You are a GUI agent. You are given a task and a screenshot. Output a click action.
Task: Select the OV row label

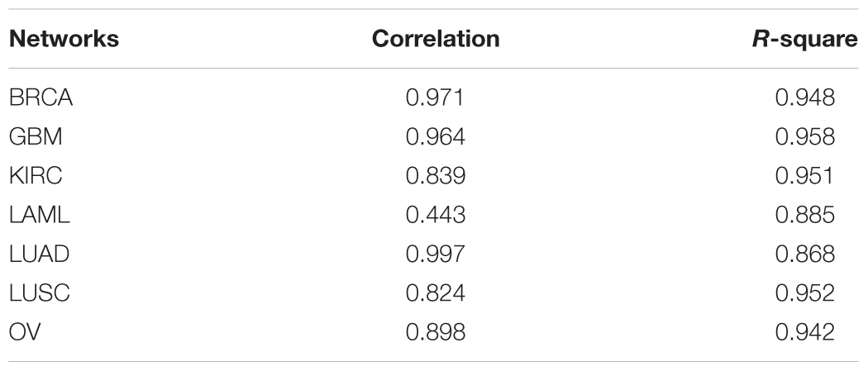pos(25,331)
